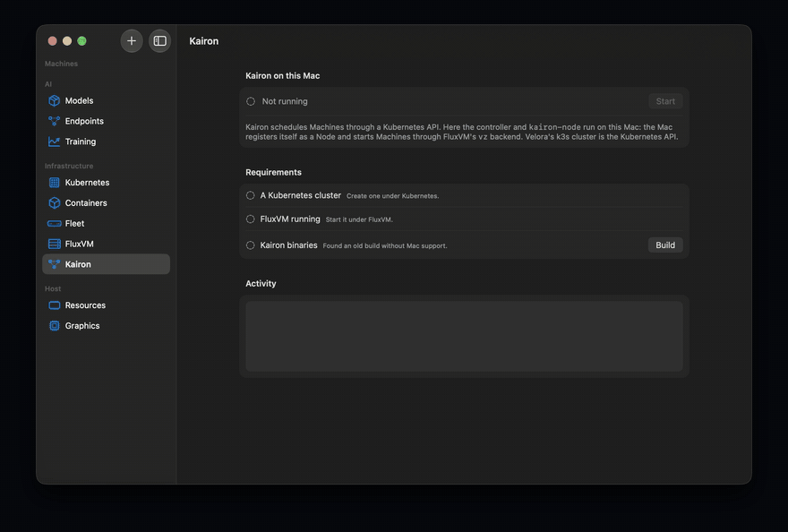788x532 pixels.
Task: Select Kubernetes under Infrastructure
Action: point(106,183)
